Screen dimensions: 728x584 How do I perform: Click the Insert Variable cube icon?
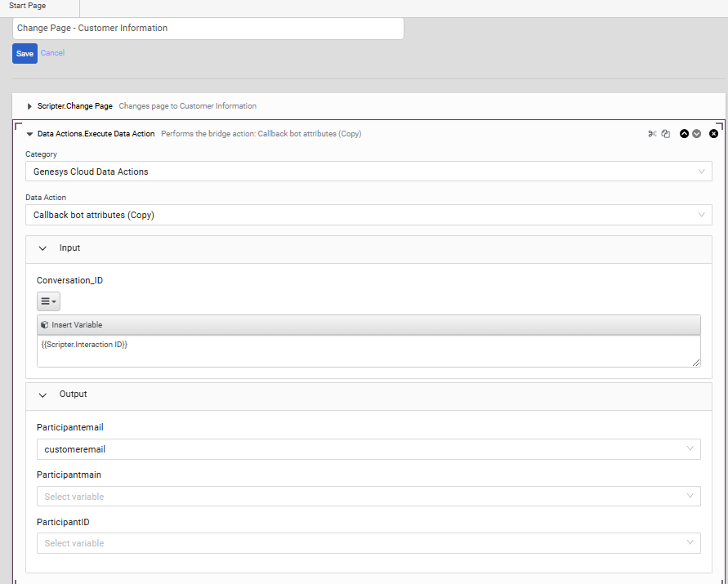click(45, 325)
